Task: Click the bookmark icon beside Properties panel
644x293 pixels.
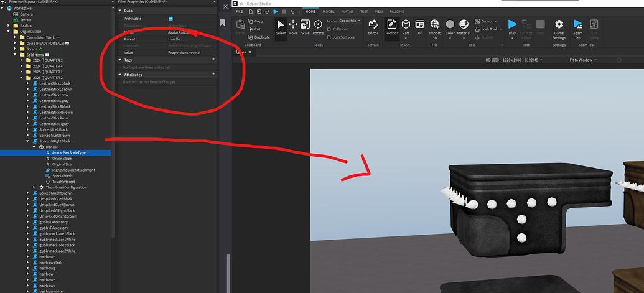Action: 222,22
